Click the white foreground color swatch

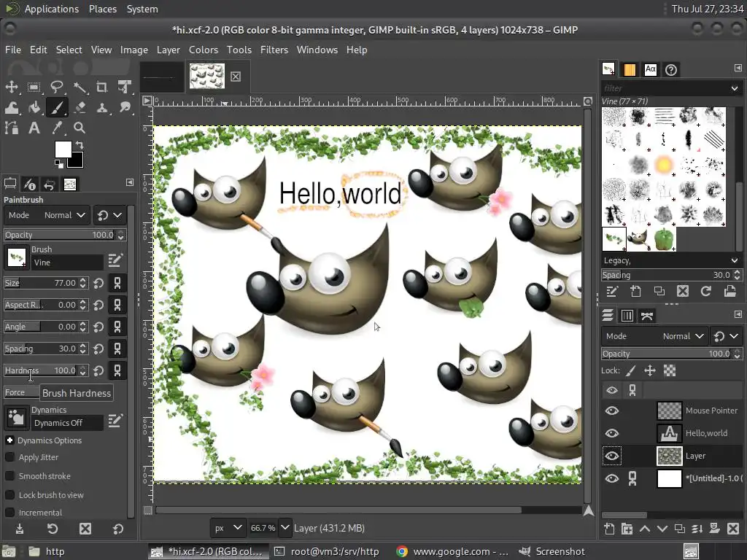63,149
